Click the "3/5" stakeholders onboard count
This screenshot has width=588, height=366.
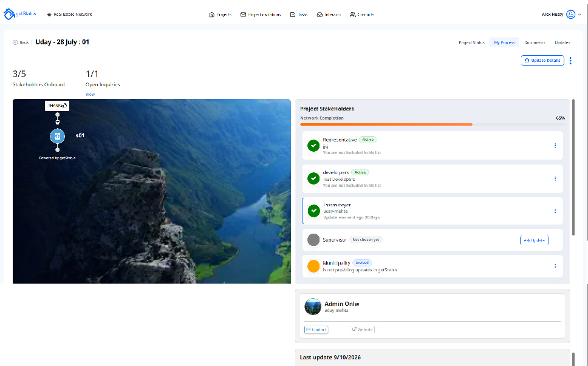pyautogui.click(x=19, y=74)
